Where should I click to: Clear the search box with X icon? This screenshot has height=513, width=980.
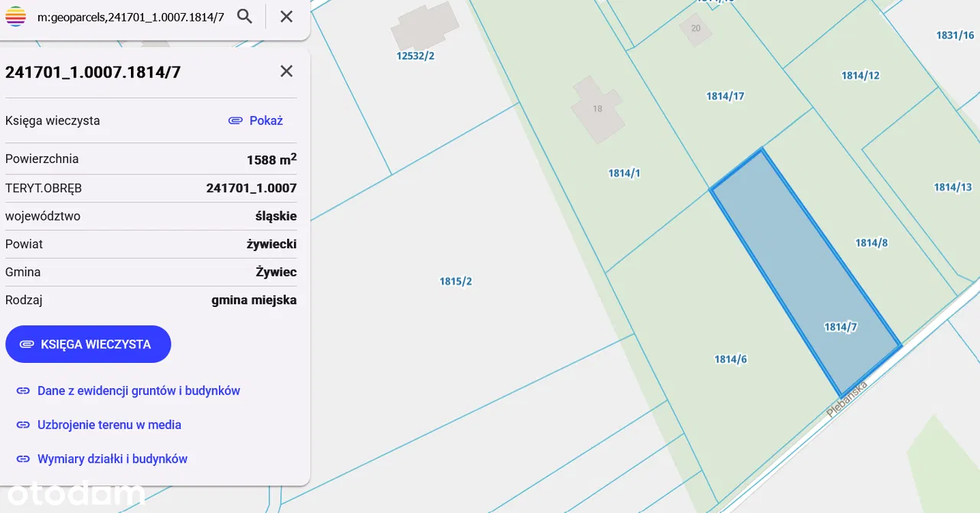[x=286, y=16]
